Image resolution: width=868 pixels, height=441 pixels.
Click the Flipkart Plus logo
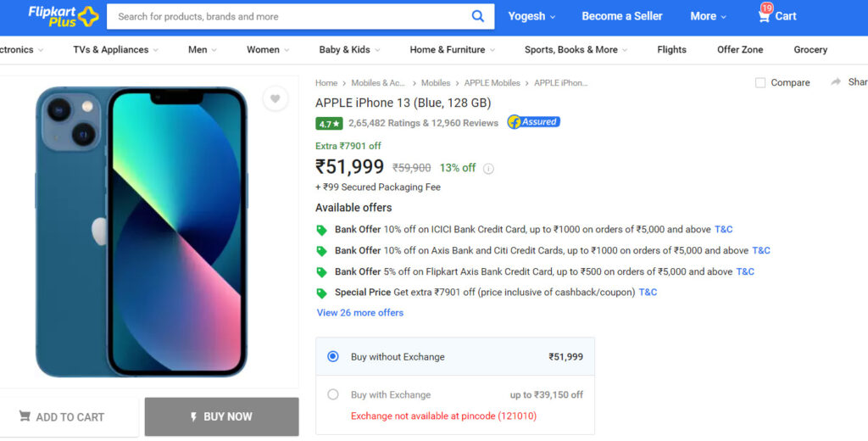(64, 16)
